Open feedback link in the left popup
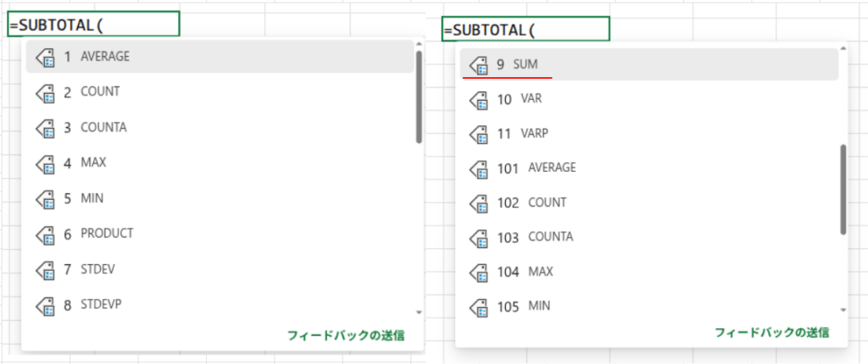 [346, 336]
